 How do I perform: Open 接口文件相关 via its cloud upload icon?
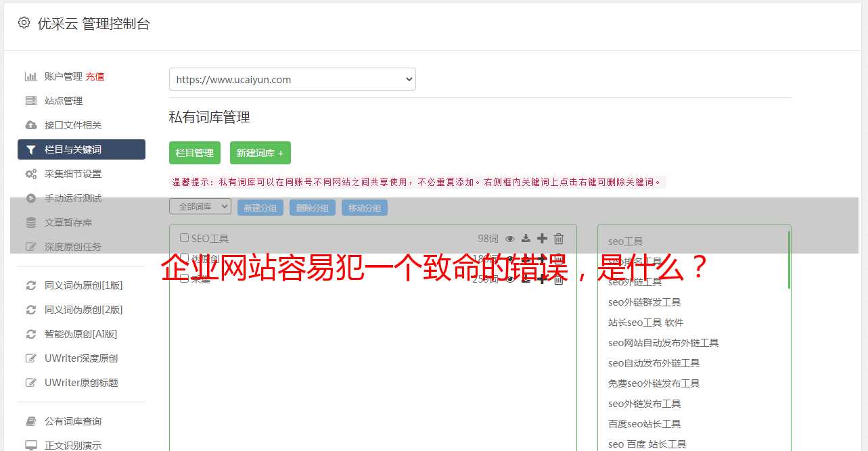(x=31, y=125)
